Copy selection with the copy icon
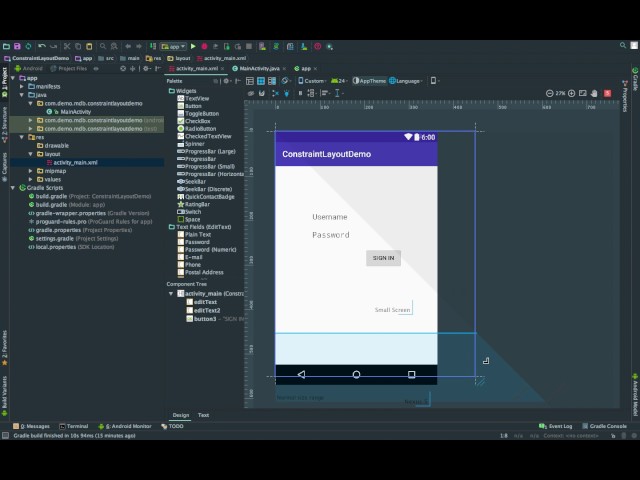This screenshot has width=640, height=480. click(78, 47)
